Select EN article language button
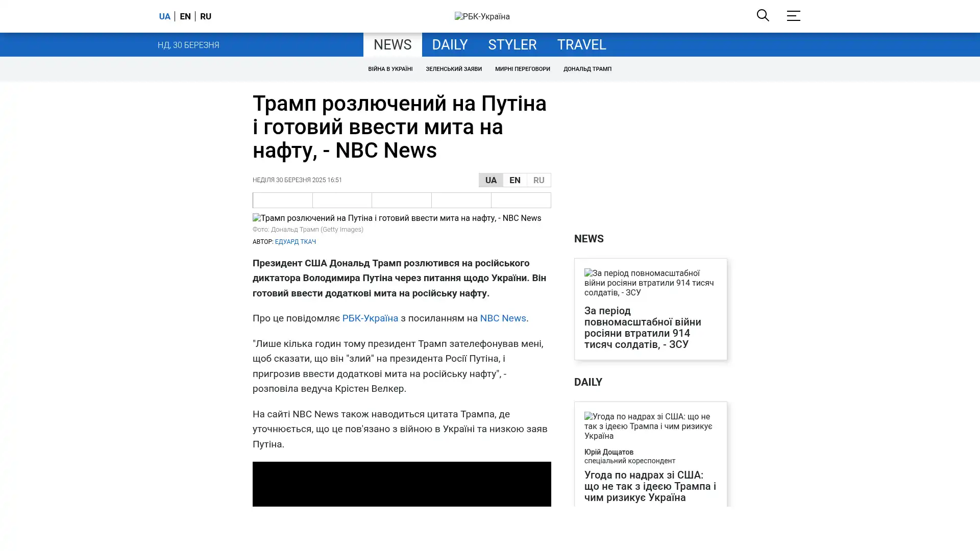Viewport: 980px width, 551px height. click(x=514, y=180)
